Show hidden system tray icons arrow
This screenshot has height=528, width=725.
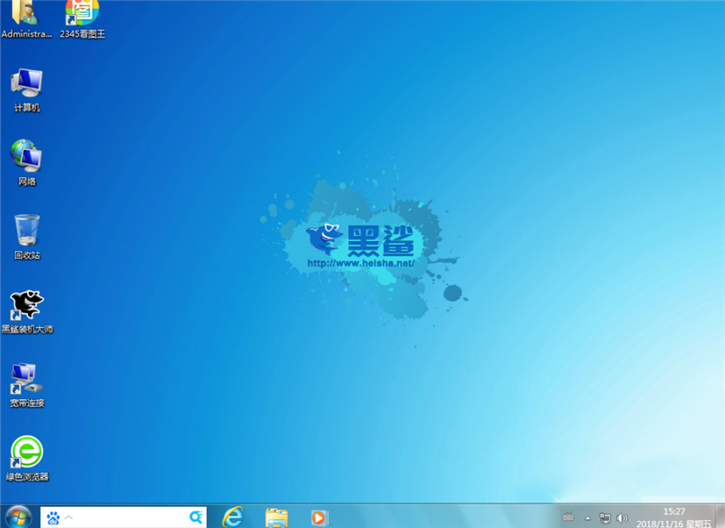click(588, 517)
